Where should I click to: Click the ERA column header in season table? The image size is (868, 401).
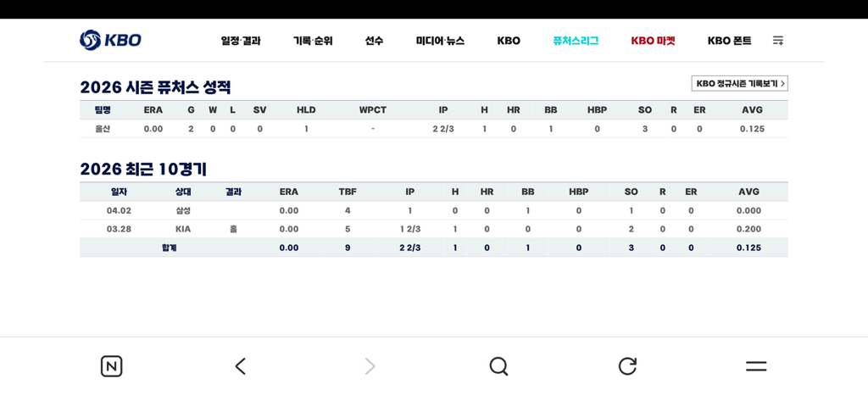(x=153, y=110)
